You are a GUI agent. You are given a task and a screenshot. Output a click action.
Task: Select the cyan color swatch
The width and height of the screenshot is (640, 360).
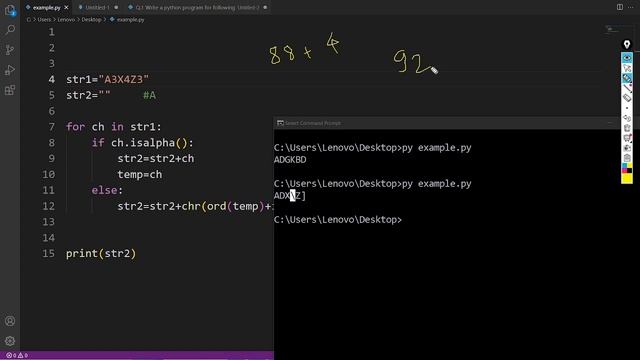click(624, 165)
